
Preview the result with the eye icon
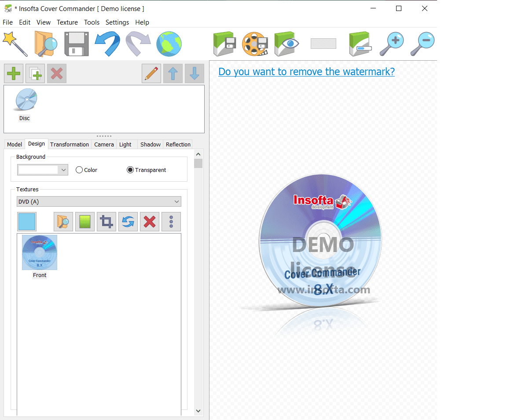287,44
